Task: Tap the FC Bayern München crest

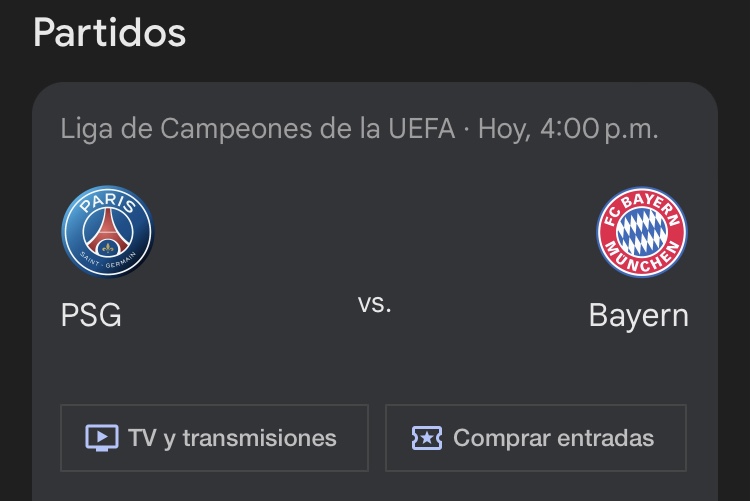Action: coord(642,232)
